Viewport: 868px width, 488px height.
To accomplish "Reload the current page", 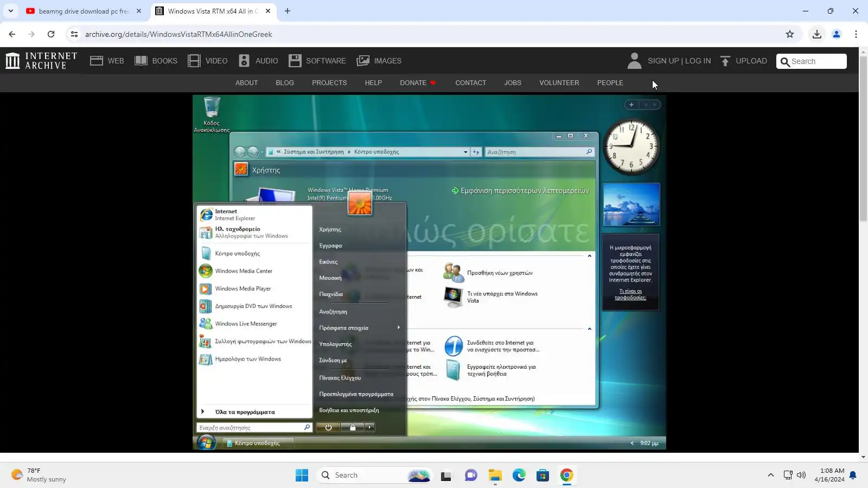I will (x=51, y=34).
